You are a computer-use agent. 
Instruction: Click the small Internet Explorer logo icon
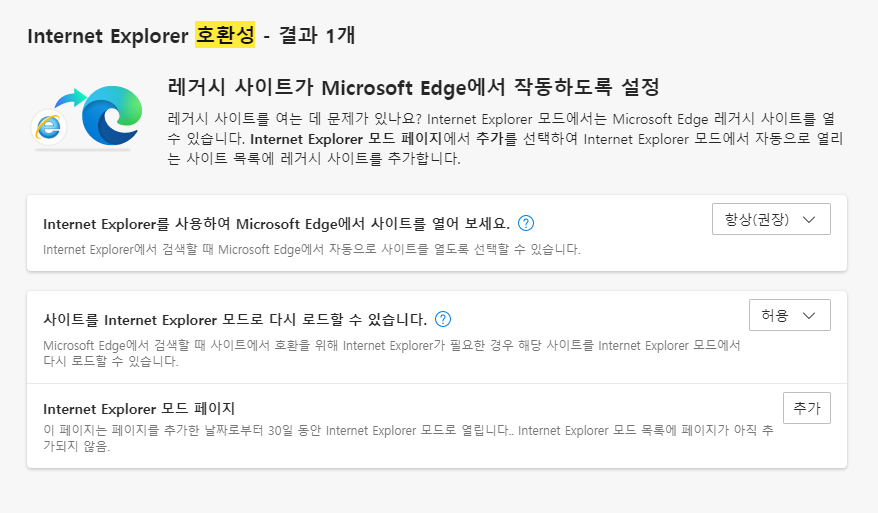coord(49,128)
